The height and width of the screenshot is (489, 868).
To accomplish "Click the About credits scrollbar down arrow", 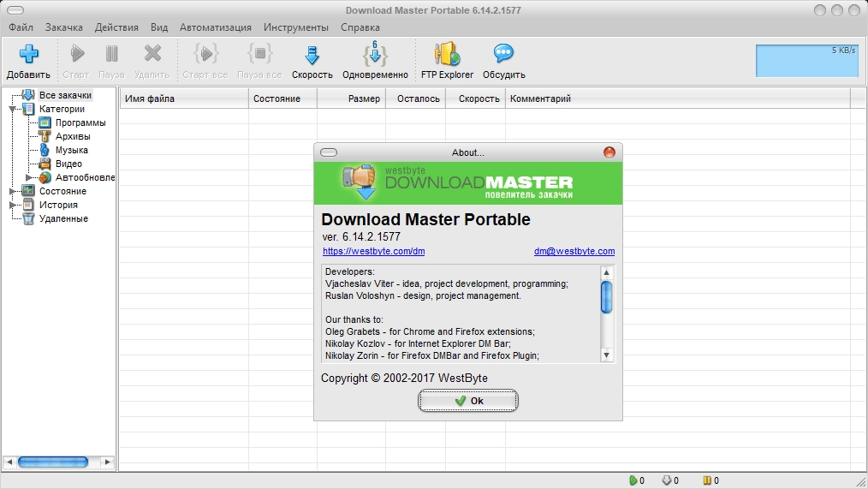I will (x=607, y=355).
